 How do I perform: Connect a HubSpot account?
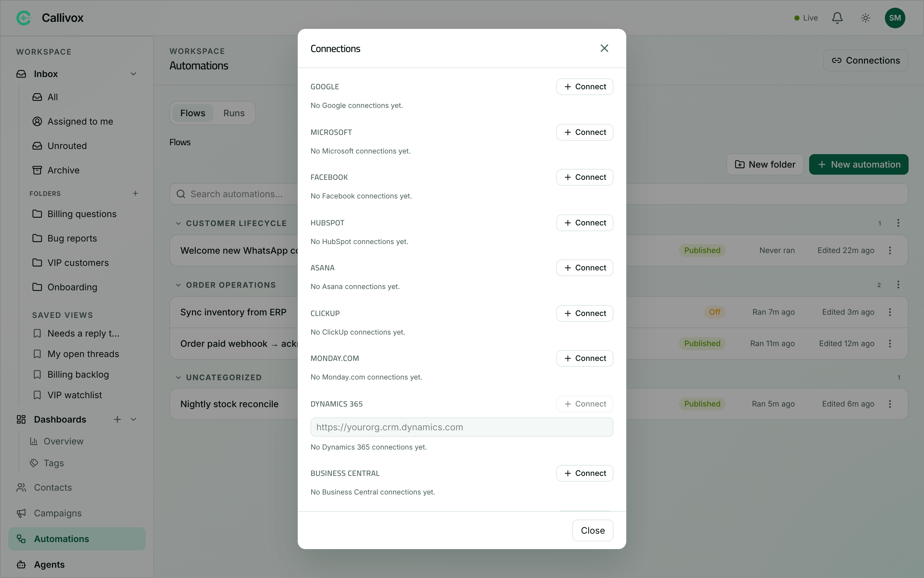[585, 223]
